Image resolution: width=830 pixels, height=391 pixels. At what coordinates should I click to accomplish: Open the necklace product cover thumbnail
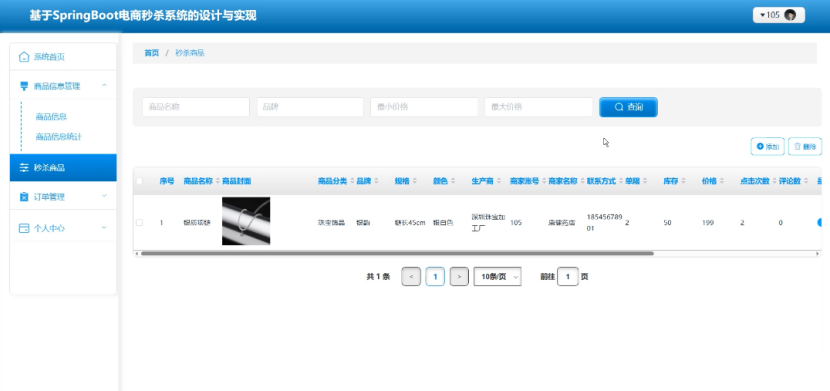(x=246, y=221)
